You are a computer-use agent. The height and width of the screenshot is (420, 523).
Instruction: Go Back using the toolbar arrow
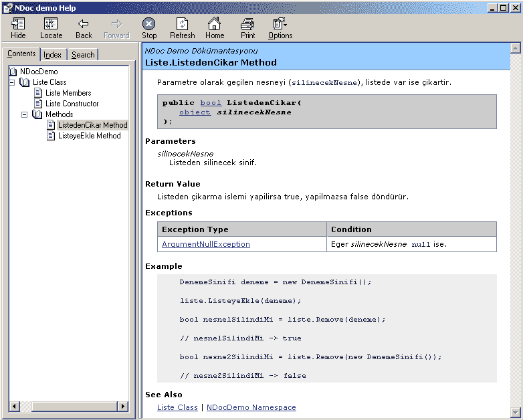click(84, 24)
